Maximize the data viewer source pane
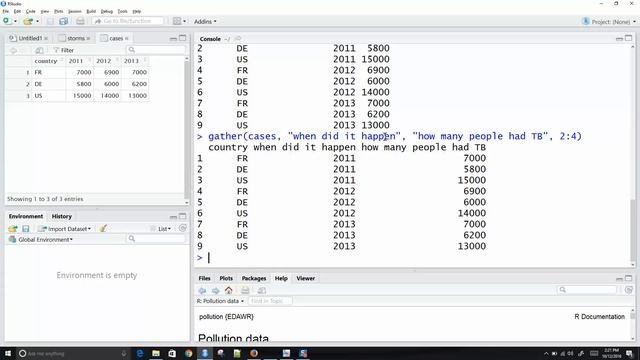 point(182,38)
